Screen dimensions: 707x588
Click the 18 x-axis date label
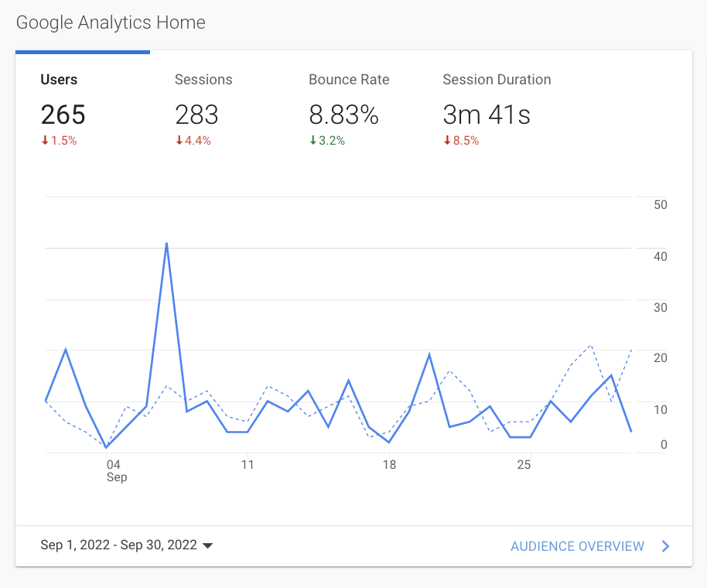tap(389, 465)
